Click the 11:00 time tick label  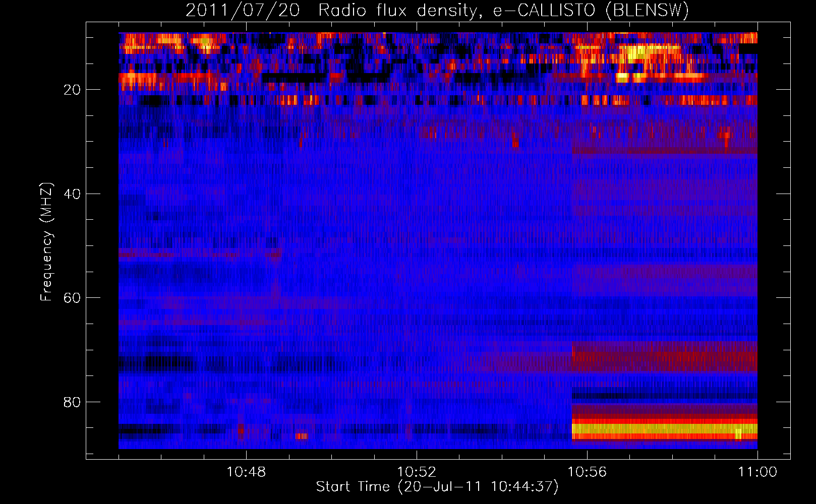(757, 472)
